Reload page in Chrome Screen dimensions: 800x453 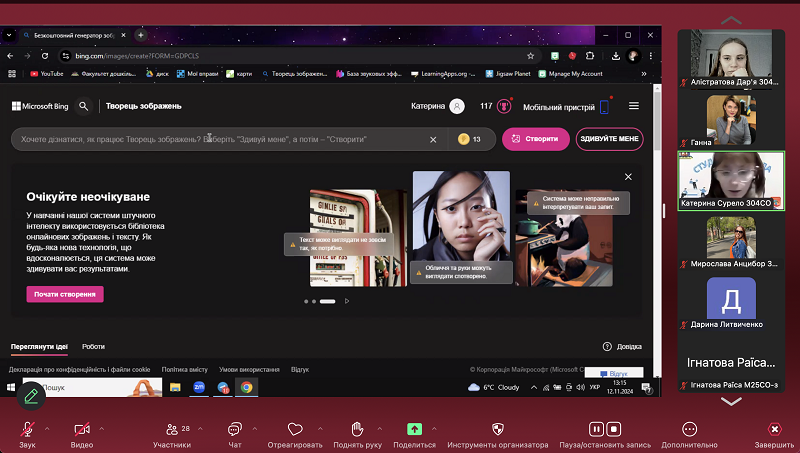[45, 56]
